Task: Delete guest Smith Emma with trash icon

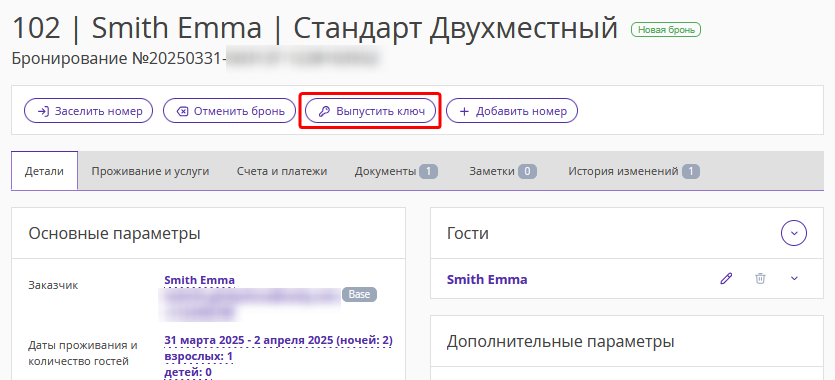Action: (760, 279)
